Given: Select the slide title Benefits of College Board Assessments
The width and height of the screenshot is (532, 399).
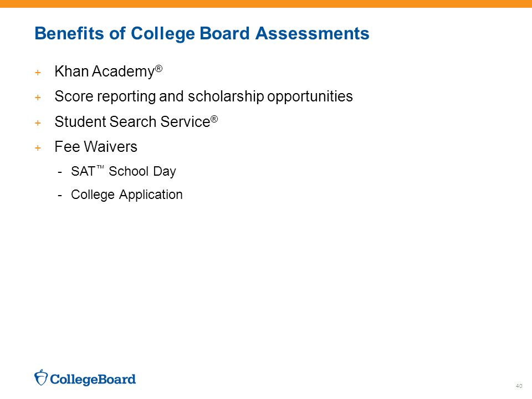Looking at the screenshot, I should pos(202,34).
